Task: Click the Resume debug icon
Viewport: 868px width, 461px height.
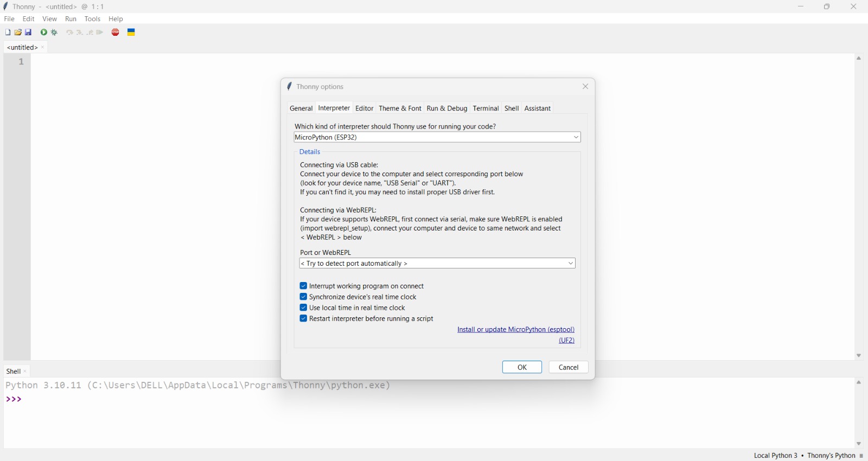Action: coord(100,33)
